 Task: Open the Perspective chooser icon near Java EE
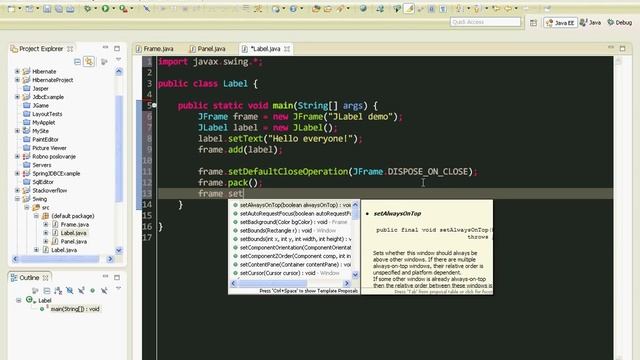point(533,23)
